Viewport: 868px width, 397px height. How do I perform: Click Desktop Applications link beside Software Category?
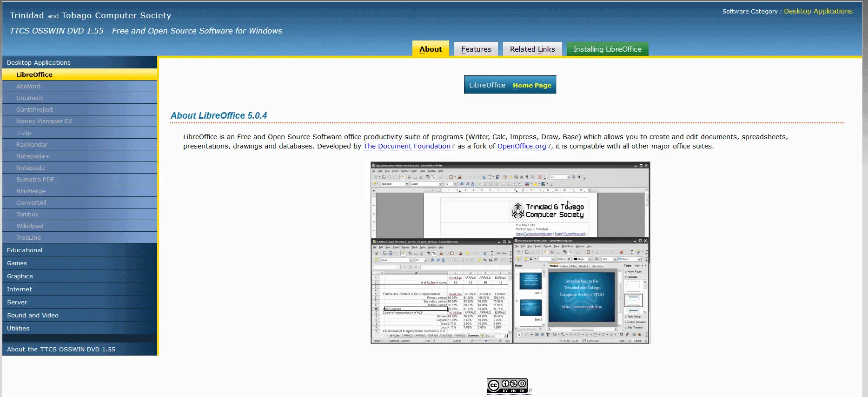(x=818, y=11)
